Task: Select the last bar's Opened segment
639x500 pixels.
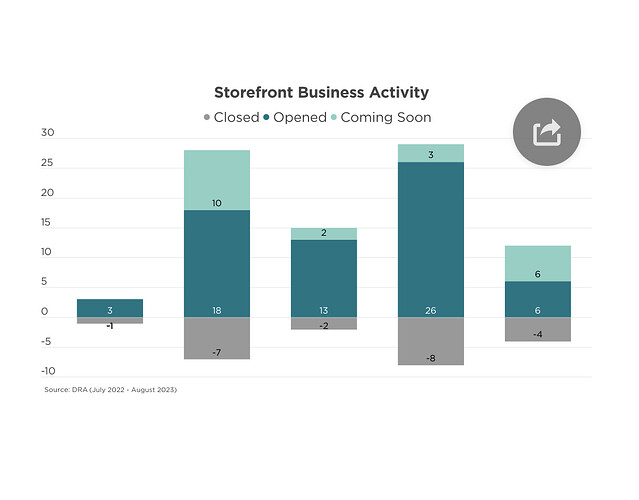Action: [x=538, y=299]
